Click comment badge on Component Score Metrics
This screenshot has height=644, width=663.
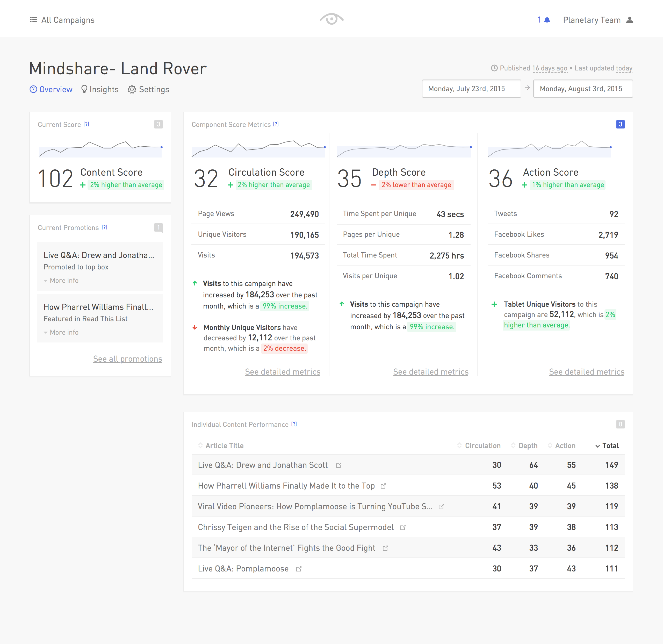tap(620, 124)
